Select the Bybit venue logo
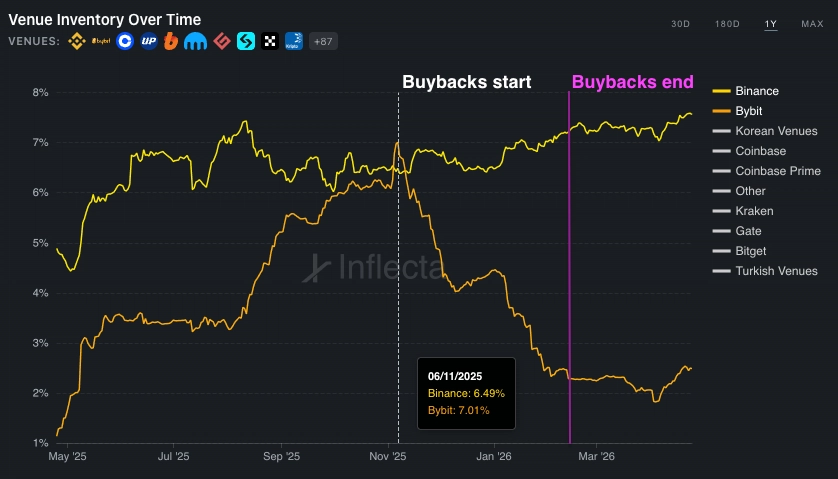This screenshot has width=838, height=479. (101, 41)
